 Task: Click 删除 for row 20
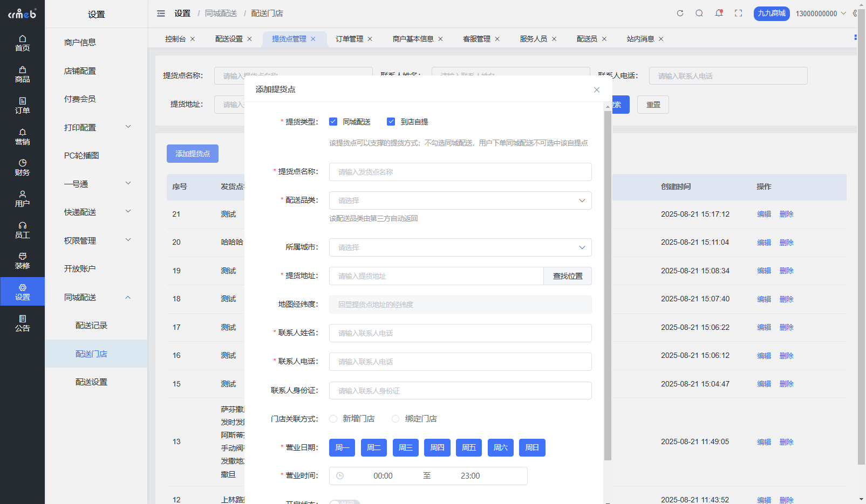click(787, 243)
